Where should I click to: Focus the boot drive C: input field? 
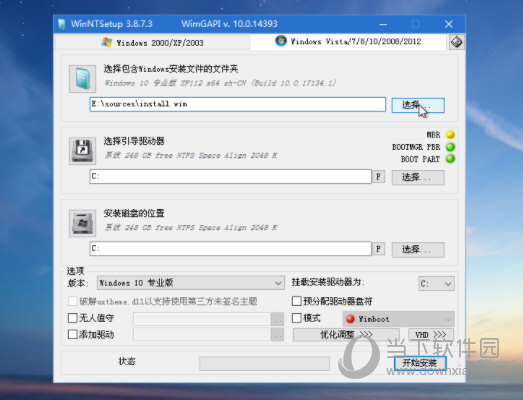tap(230, 176)
